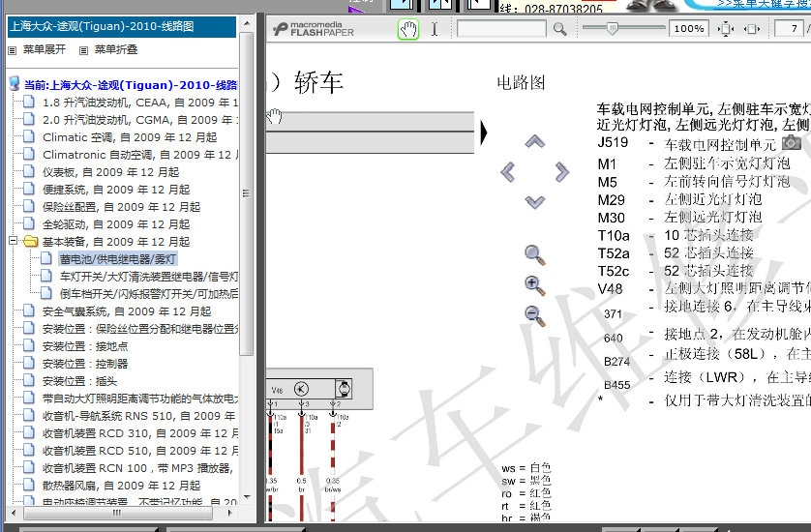Click the 菜单展开 expand-all link
The width and height of the screenshot is (811, 532).
45,49
